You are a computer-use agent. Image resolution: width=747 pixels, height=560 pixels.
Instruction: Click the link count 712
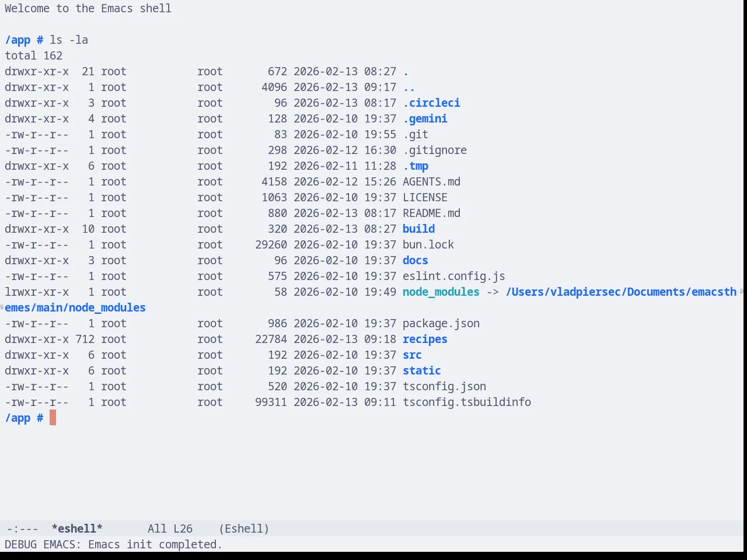pos(85,339)
